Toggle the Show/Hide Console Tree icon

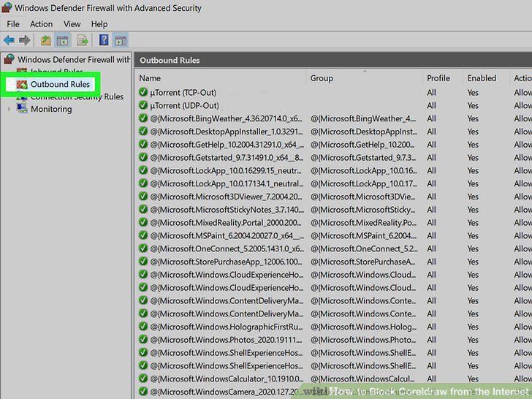62,41
